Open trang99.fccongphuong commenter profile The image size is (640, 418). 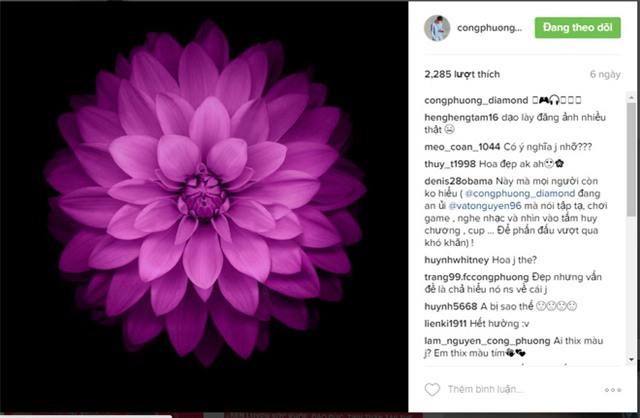pos(477,277)
